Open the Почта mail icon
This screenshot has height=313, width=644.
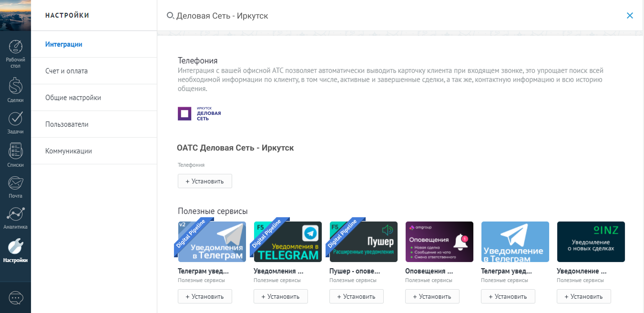tap(15, 183)
